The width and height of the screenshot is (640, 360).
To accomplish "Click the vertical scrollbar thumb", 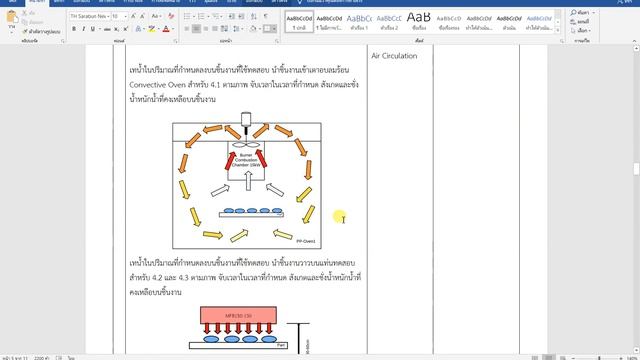I will pos(636,169).
